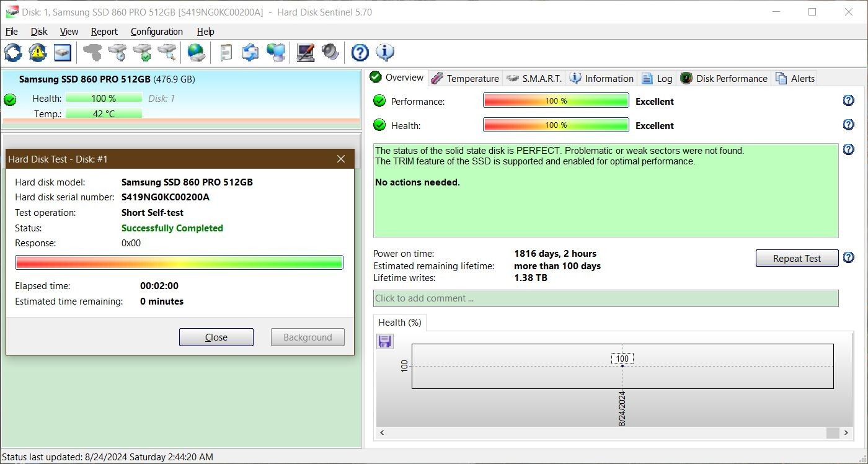Click the info speech-bubble About icon
Screen dimensions: 868x464
(x=384, y=53)
